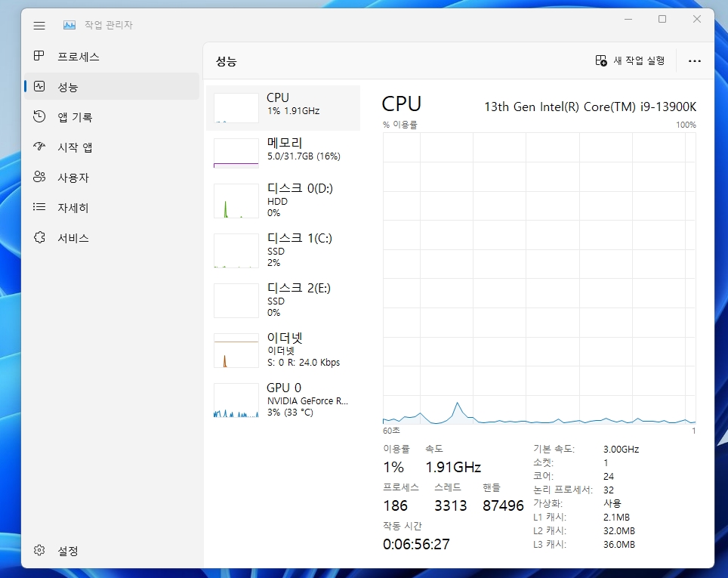Image resolution: width=728 pixels, height=578 pixels.
Task: Click the 186 process count
Action: click(x=395, y=505)
